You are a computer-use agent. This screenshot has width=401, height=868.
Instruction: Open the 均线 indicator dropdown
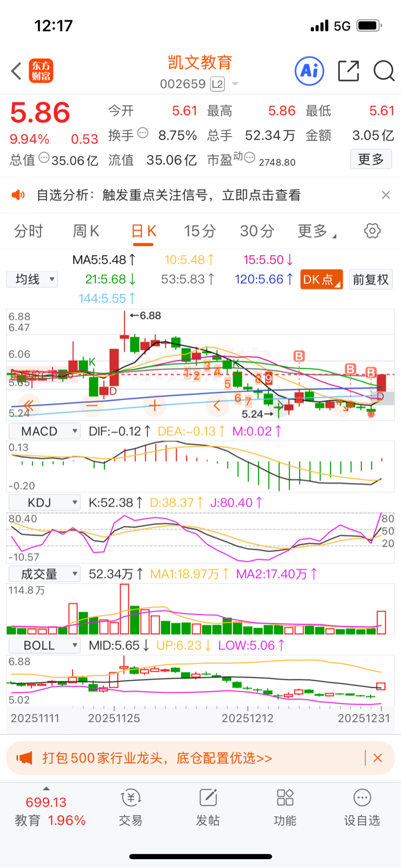point(32,279)
